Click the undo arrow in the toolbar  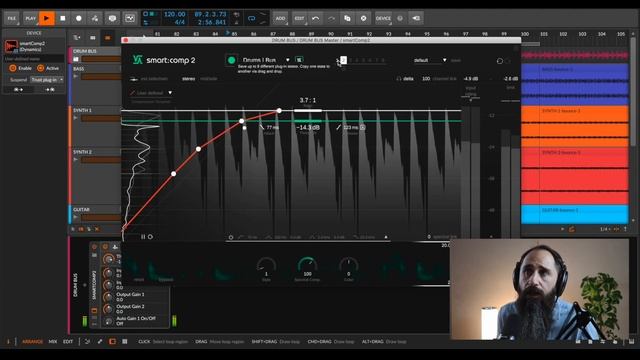coord(315,18)
